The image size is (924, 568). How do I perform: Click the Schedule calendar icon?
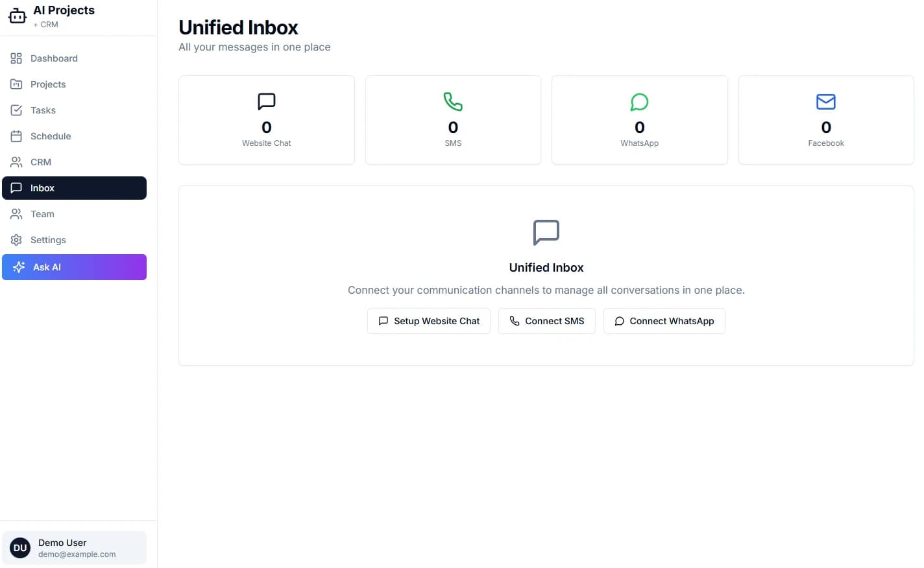coord(16,136)
